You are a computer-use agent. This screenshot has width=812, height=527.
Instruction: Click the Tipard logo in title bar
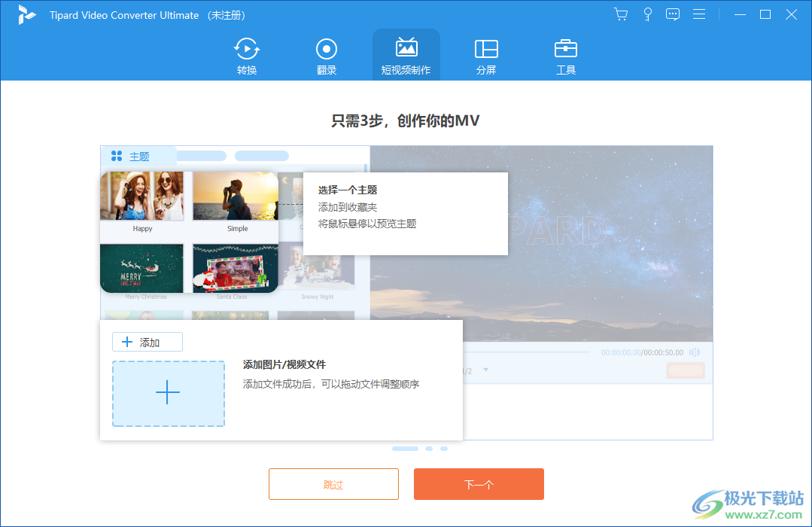pyautogui.click(x=27, y=14)
